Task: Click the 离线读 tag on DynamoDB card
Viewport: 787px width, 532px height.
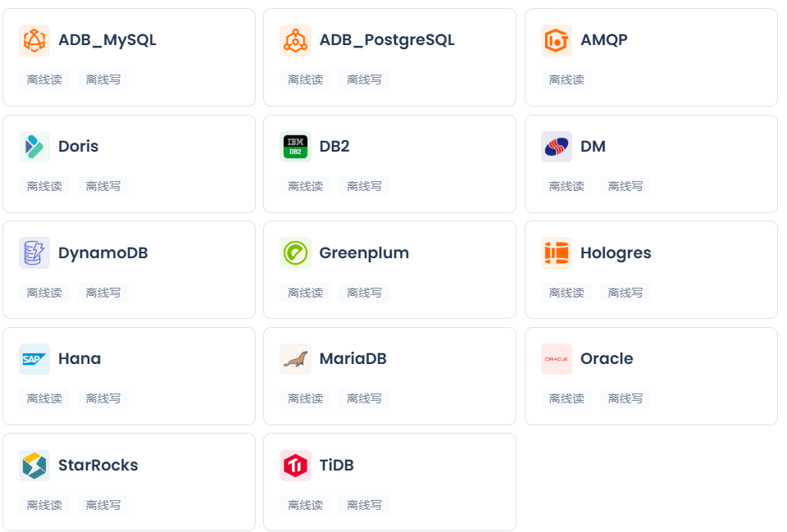Action: pos(44,293)
